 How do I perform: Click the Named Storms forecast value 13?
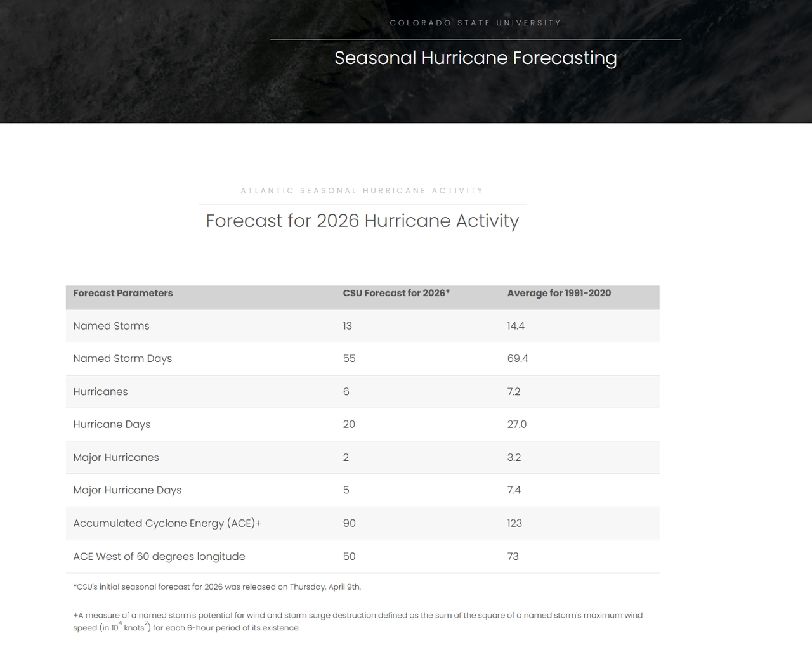pyautogui.click(x=348, y=326)
